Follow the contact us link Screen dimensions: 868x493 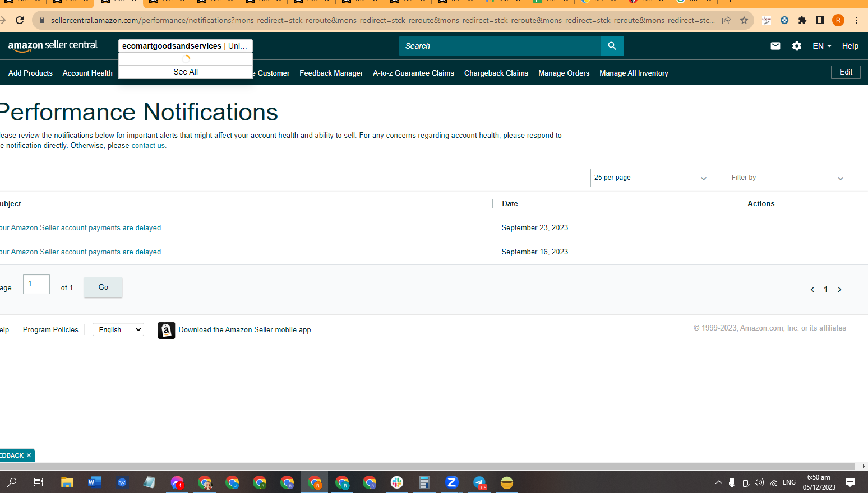click(x=148, y=146)
